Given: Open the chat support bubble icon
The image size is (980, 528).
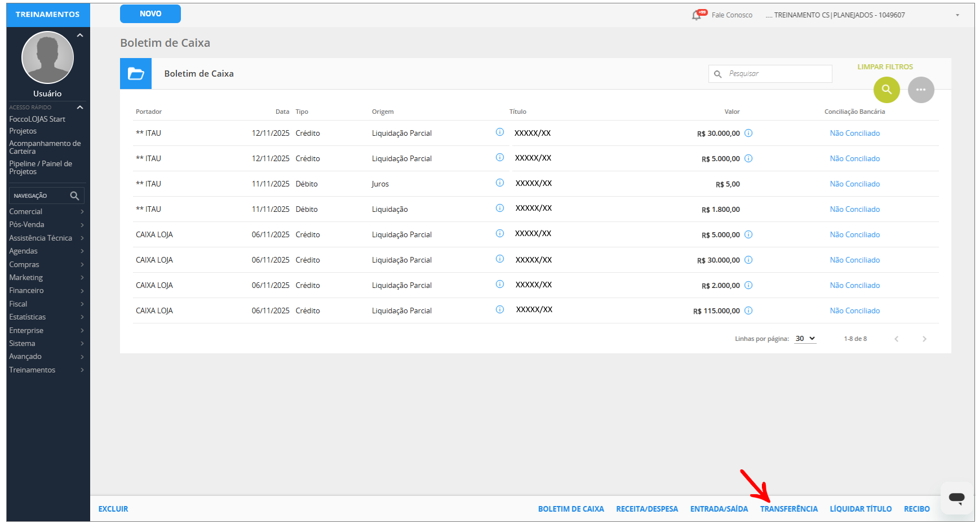Looking at the screenshot, I should [956, 498].
